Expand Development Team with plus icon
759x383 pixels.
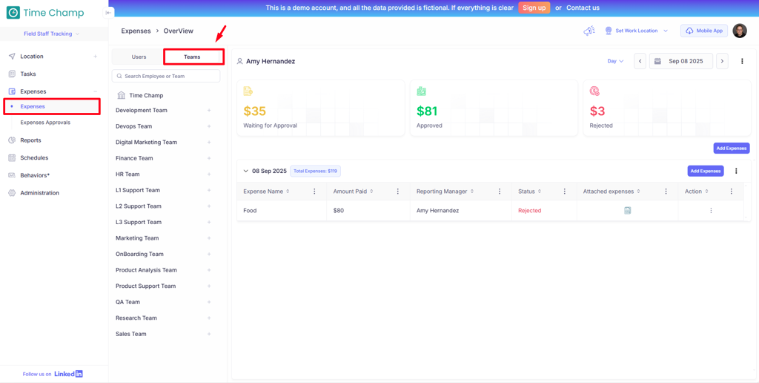209,110
